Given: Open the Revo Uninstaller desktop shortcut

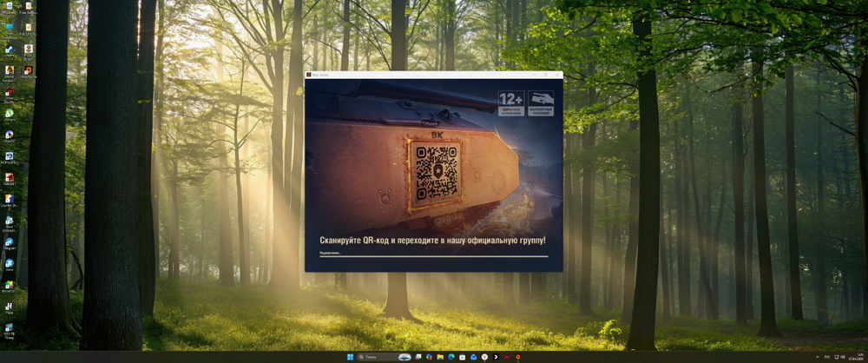Looking at the screenshot, I should coord(10,222).
